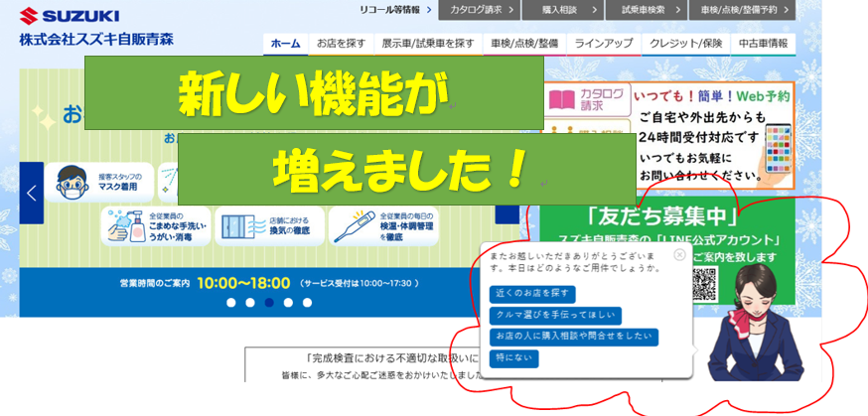Select fifth carousel dot
The height and width of the screenshot is (416, 868).
[x=307, y=303]
